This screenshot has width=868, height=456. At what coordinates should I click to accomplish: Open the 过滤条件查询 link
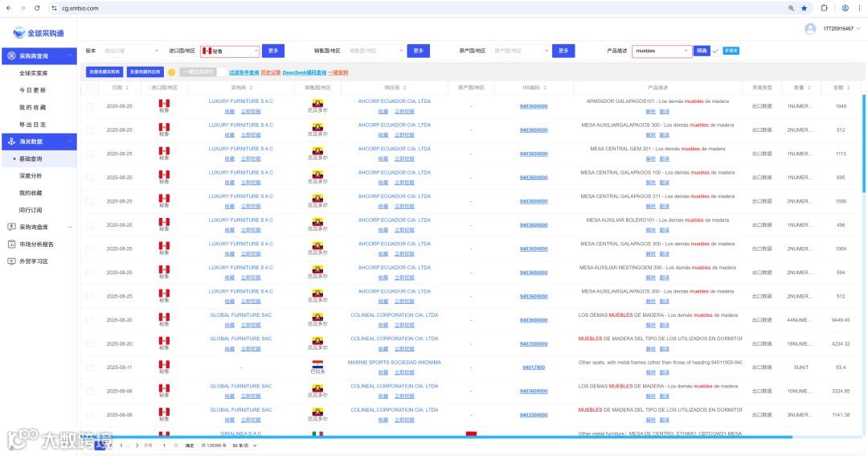coord(244,72)
